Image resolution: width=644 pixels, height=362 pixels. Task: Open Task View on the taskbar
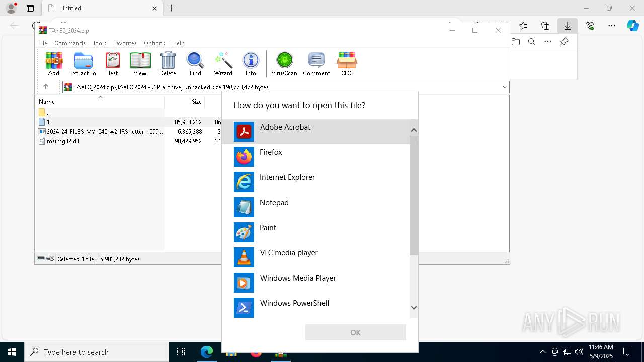click(181, 352)
